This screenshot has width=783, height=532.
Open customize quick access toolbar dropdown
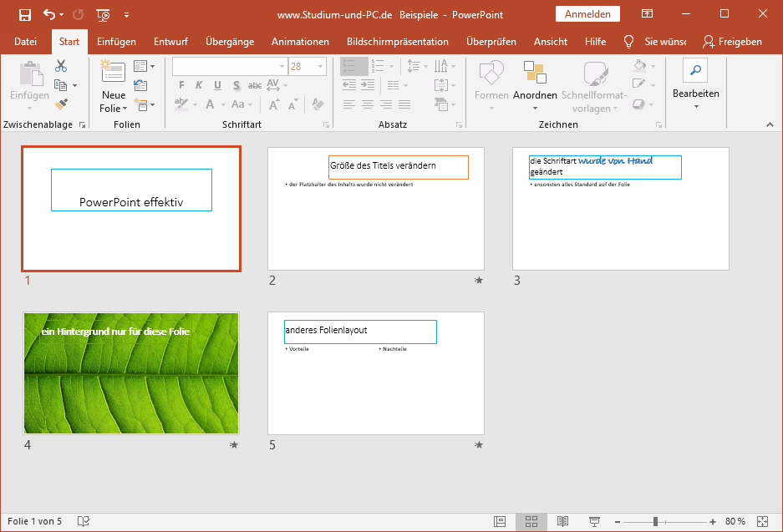126,15
